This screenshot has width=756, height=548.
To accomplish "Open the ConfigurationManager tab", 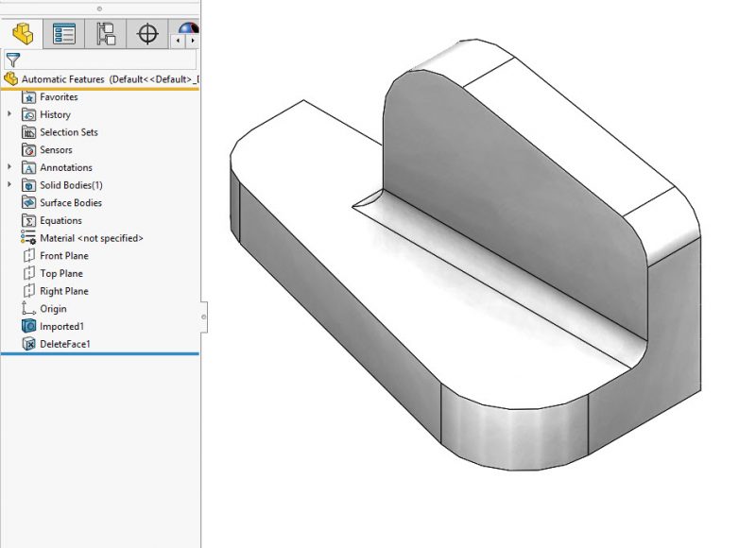I will tap(105, 34).
